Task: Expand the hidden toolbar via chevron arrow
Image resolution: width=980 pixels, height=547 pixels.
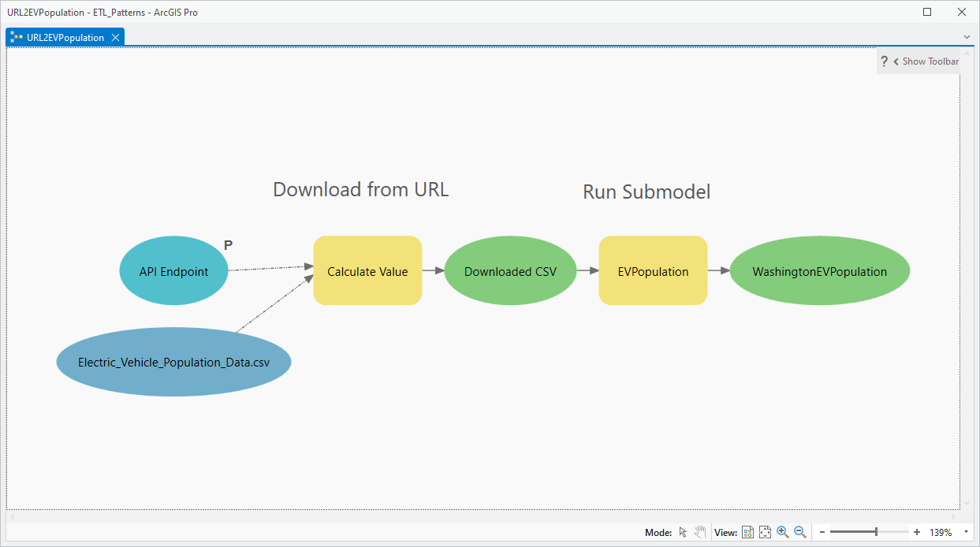Action: tap(896, 61)
